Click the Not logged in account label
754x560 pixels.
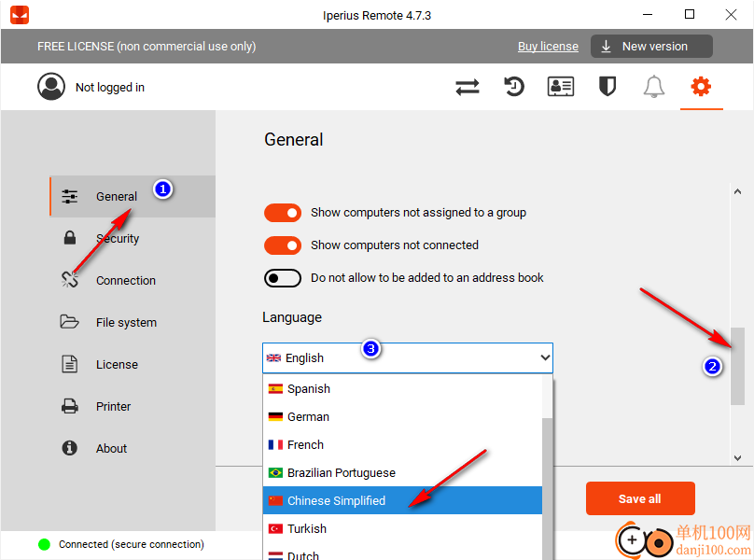click(110, 87)
